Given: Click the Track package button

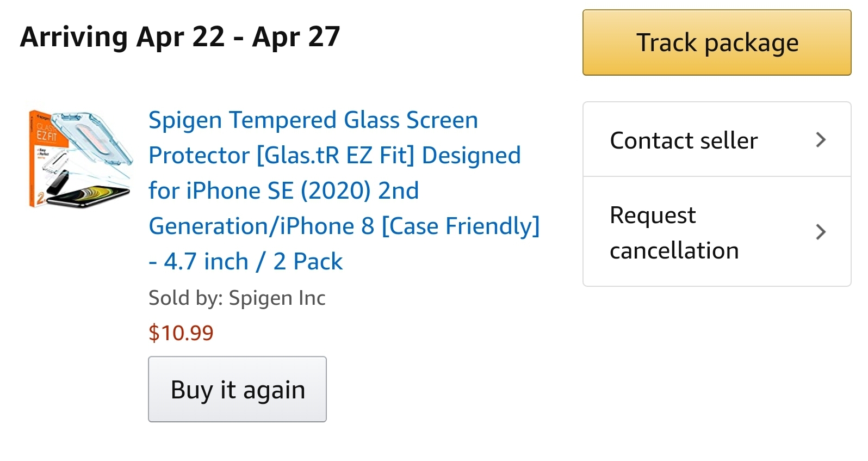Looking at the screenshot, I should click(x=716, y=42).
